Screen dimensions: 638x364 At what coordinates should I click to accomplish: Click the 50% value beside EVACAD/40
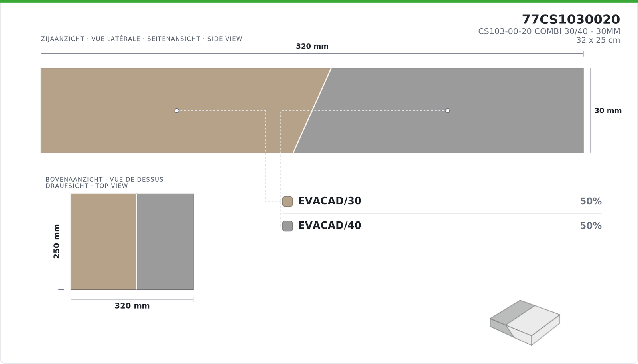591,226
